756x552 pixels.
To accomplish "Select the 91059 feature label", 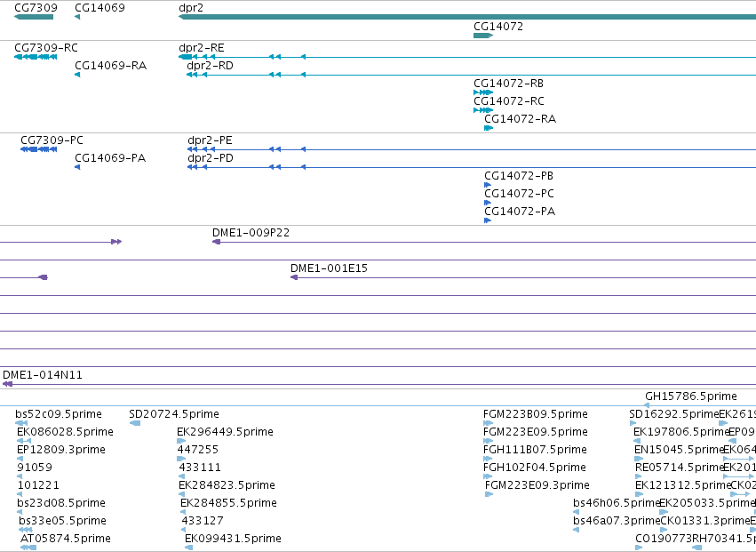I will [x=35, y=468].
